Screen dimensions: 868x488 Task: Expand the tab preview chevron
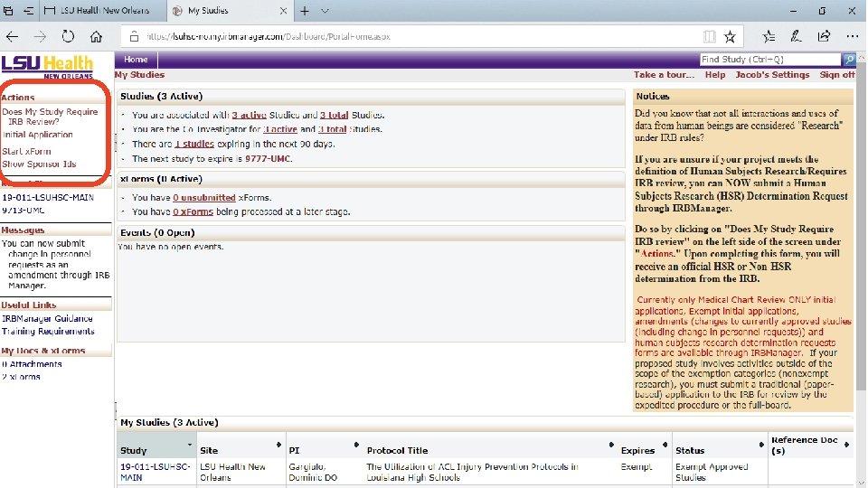pyautogui.click(x=325, y=11)
